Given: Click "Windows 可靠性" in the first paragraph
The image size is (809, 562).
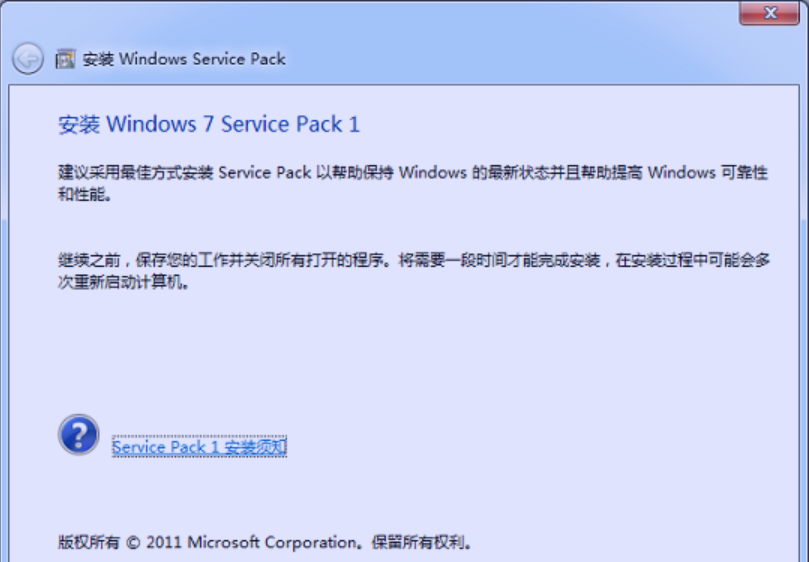Looking at the screenshot, I should 707,172.
